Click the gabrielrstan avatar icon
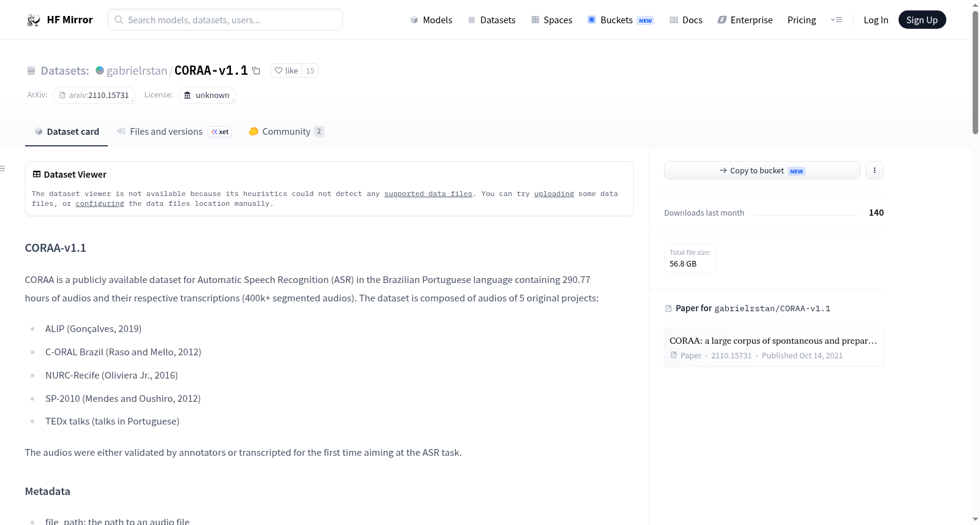The image size is (980, 525). coord(100,70)
